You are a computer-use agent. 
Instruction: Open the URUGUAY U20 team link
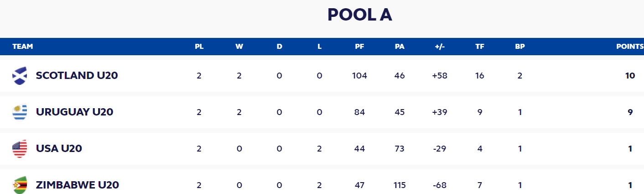click(74, 112)
